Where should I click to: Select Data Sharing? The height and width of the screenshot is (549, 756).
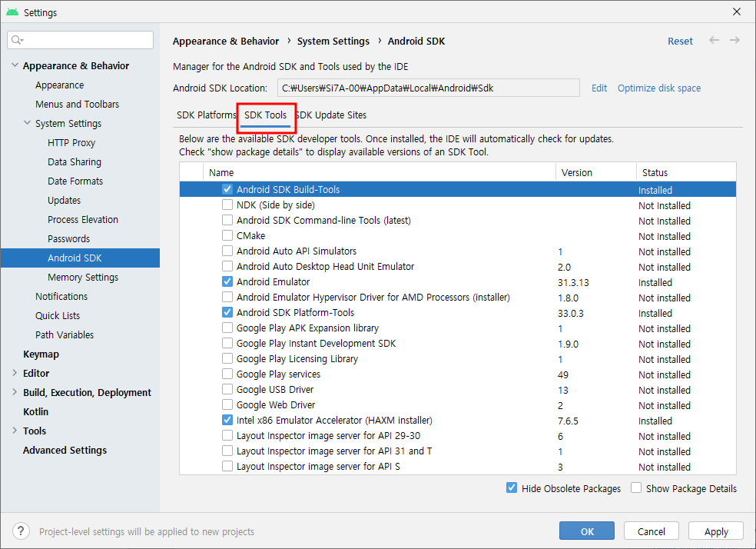[x=75, y=162]
